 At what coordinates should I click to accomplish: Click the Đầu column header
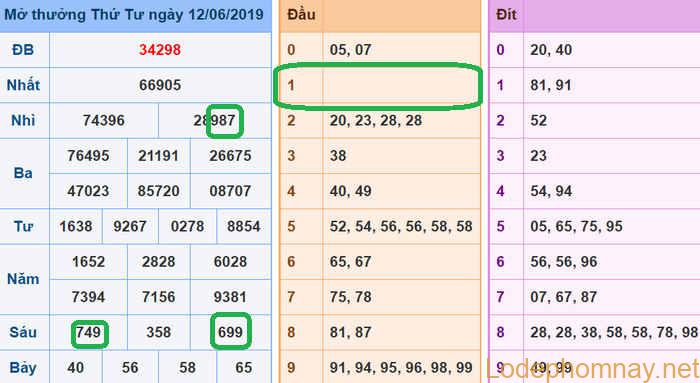click(x=301, y=14)
